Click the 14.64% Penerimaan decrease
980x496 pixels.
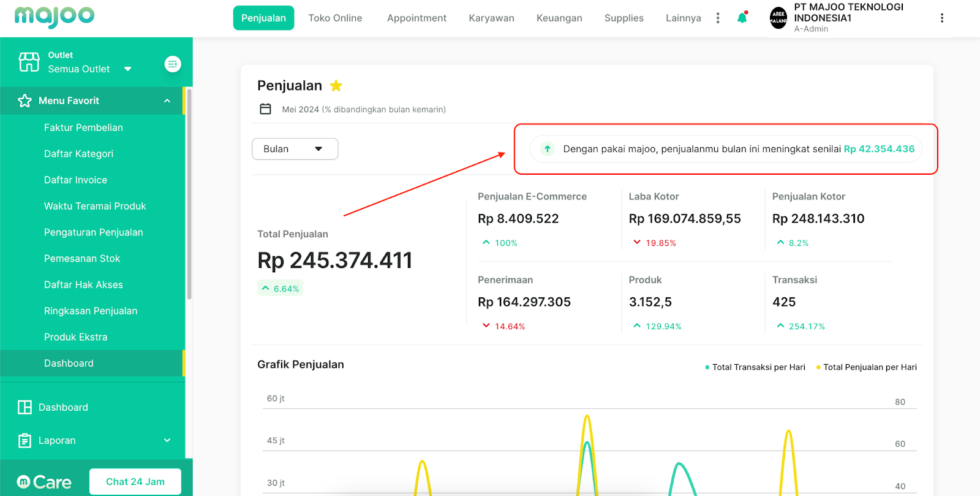(503, 326)
